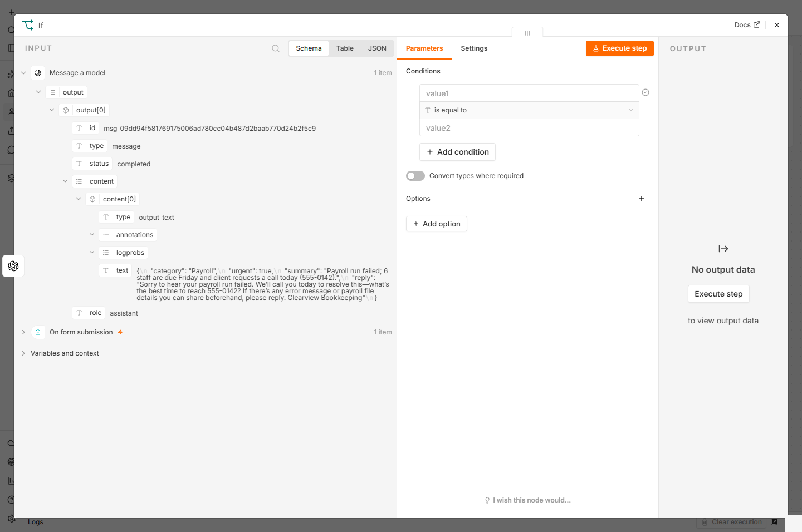Click the Add condition button
This screenshot has width=802, height=532.
pos(457,152)
